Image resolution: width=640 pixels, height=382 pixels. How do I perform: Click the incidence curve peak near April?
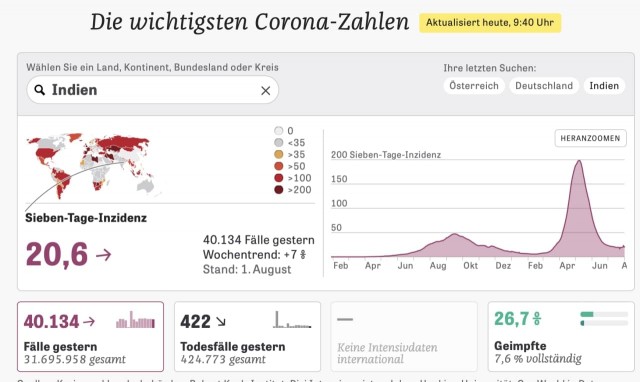(579, 162)
